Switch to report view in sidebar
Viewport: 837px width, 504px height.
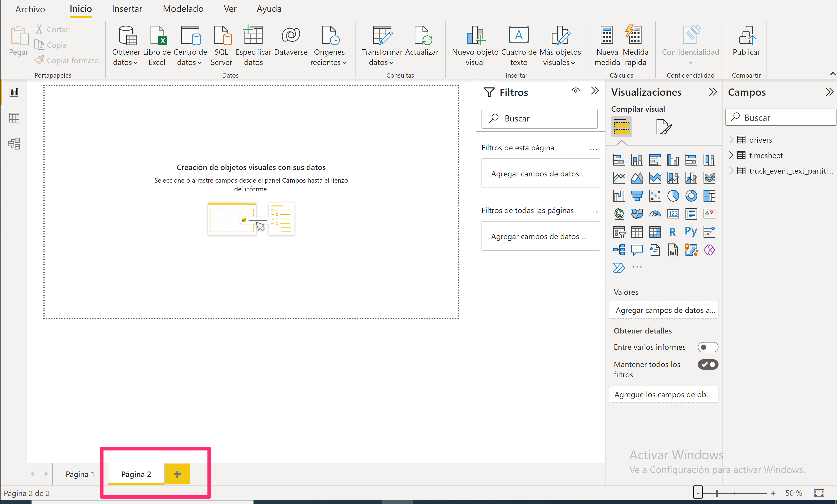[14, 92]
